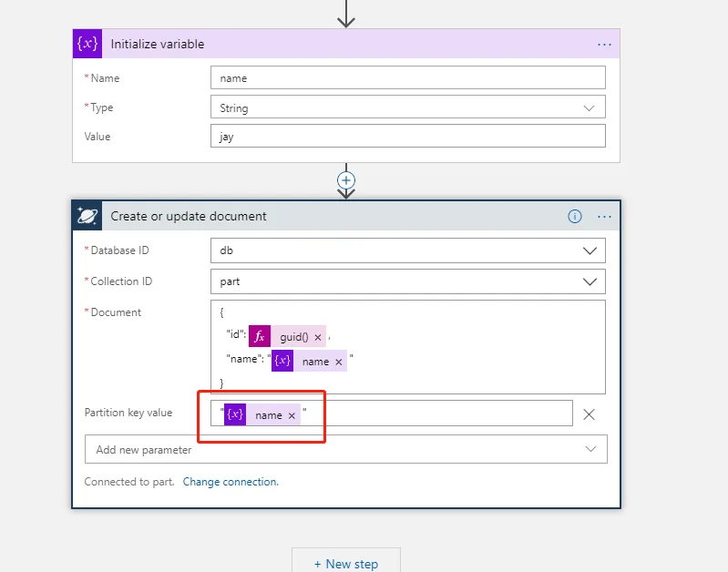Expand the Collection ID dropdown

590,281
